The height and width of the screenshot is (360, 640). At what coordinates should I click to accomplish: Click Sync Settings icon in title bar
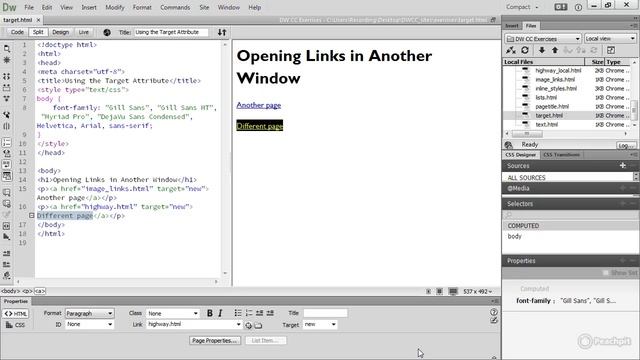561,7
